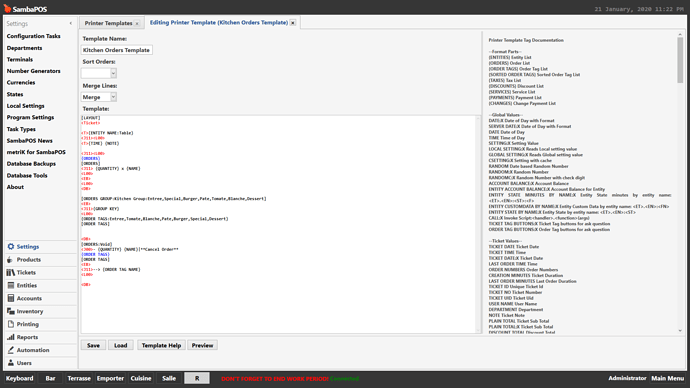Open the Entities icon section
Screen dimensions: 690x388
(11, 286)
